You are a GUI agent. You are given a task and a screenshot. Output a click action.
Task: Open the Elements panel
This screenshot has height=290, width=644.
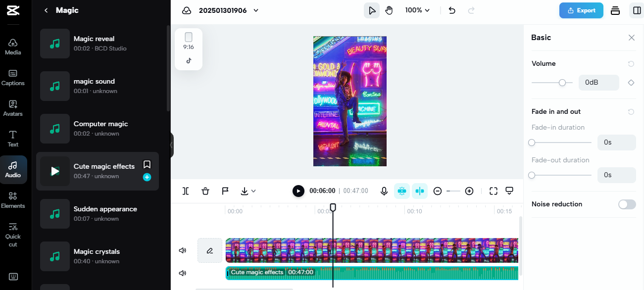tap(13, 200)
